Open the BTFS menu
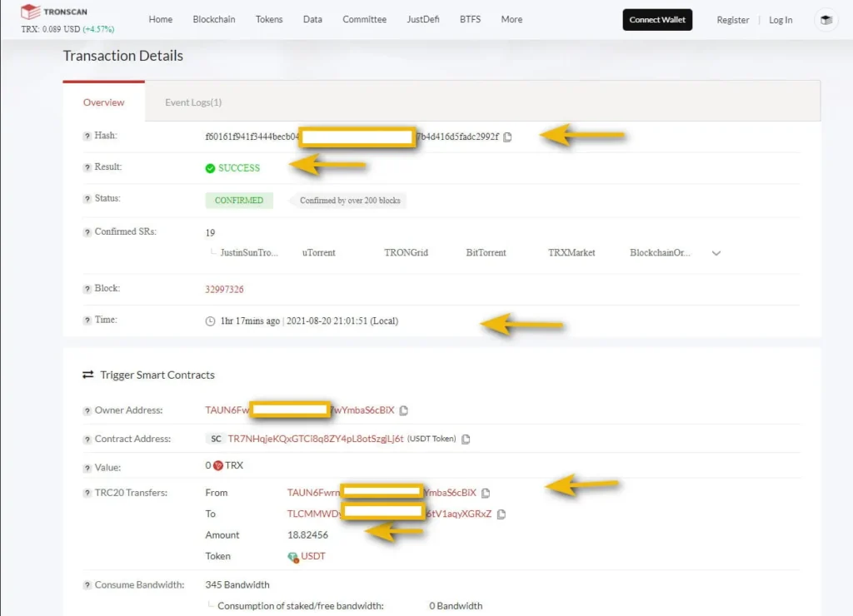The width and height of the screenshot is (853, 616). [x=470, y=20]
